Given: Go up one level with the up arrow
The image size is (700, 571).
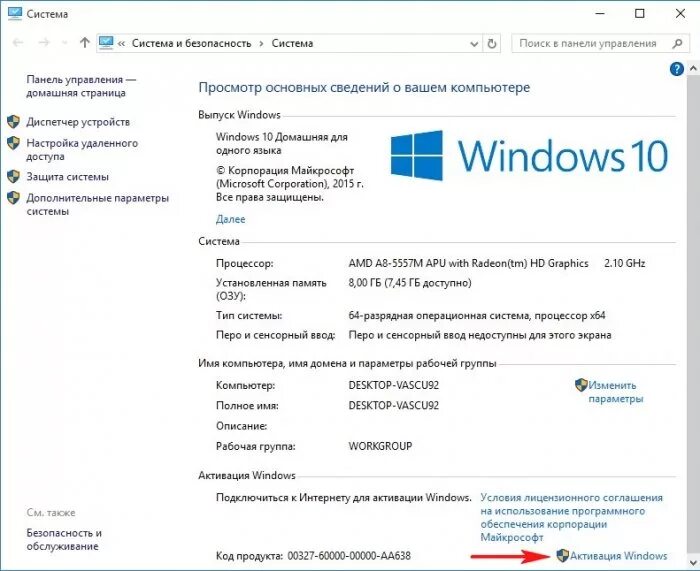Looking at the screenshot, I should click(84, 43).
